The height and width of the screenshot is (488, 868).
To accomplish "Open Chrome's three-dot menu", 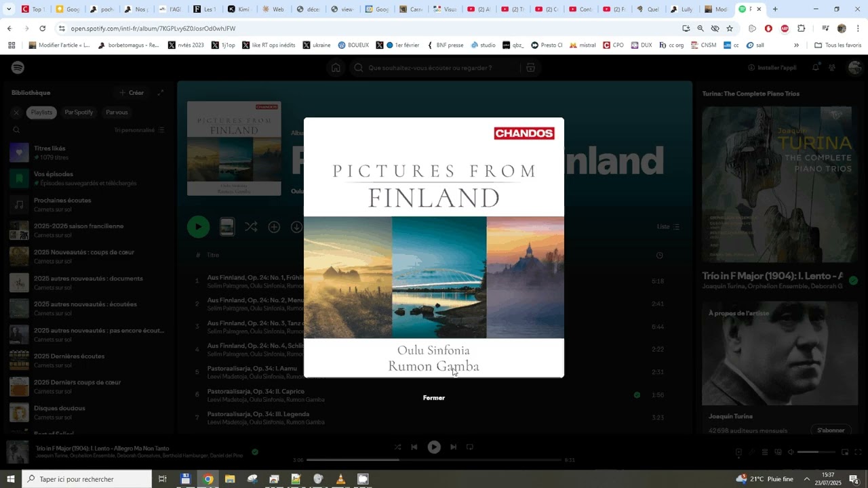I will (858, 28).
